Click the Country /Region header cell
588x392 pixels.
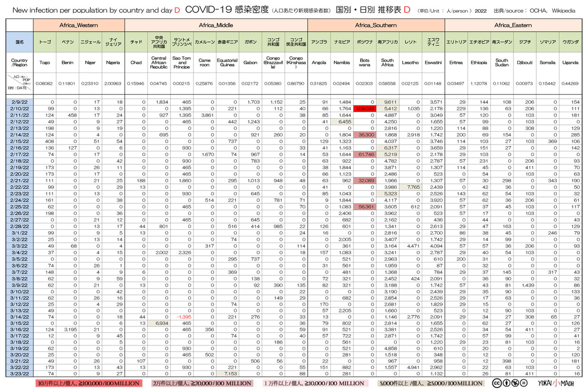[x=20, y=63]
